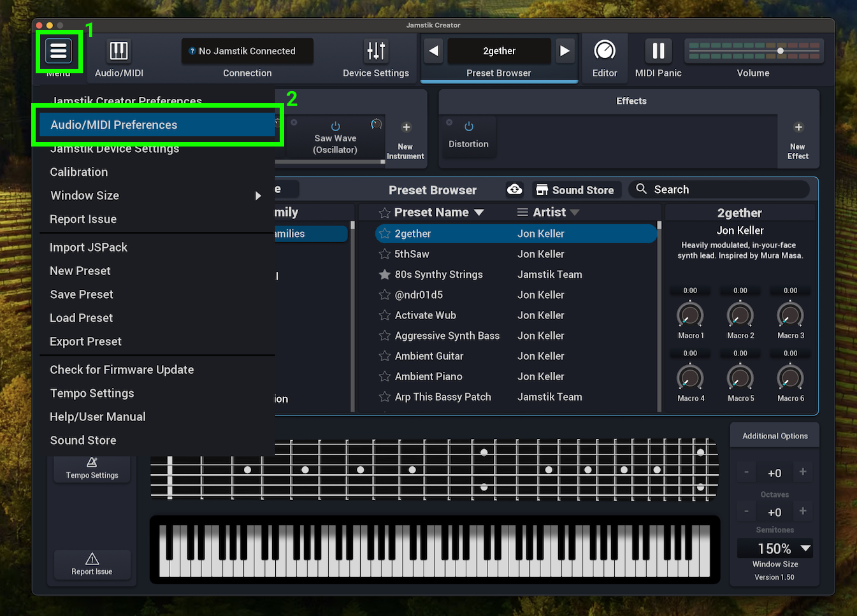Toggle Saw Wave oscillator power
Image resolution: width=857 pixels, height=616 pixels.
click(336, 126)
